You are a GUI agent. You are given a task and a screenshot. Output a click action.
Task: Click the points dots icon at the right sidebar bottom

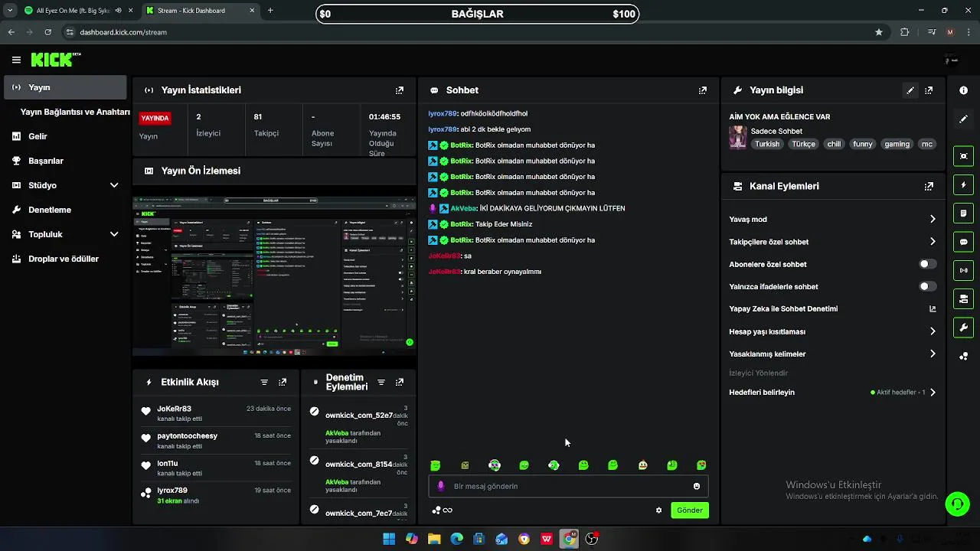point(963,357)
